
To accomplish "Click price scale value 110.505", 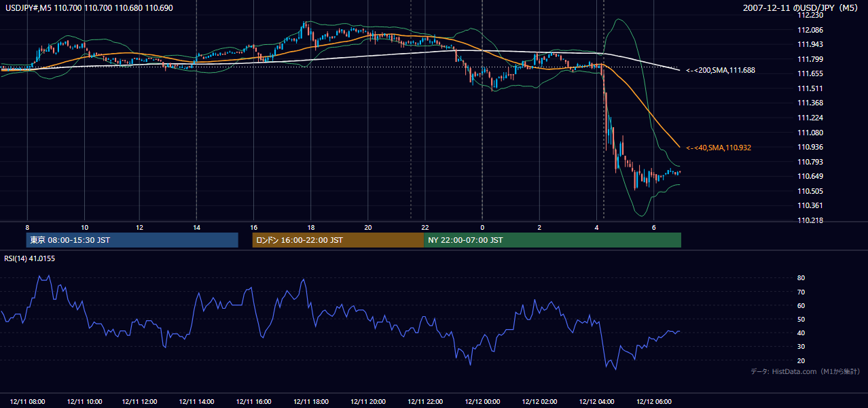I will tap(812, 191).
